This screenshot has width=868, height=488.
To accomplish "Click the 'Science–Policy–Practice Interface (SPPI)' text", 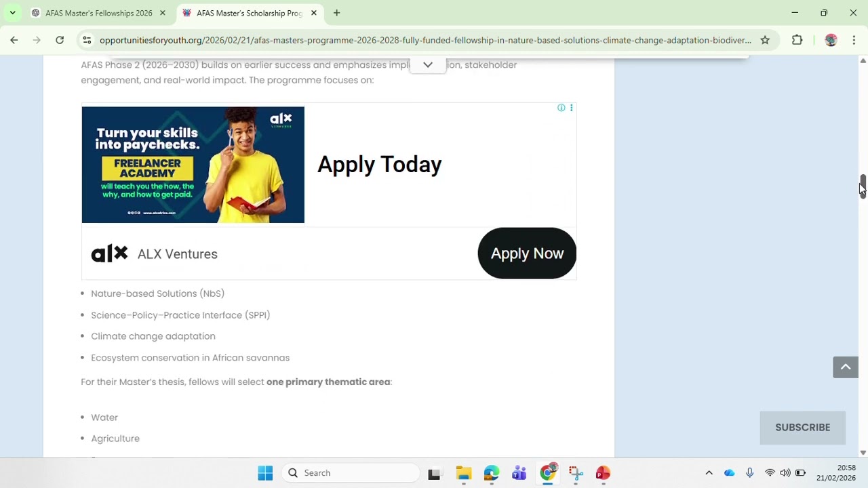I will 180,315.
